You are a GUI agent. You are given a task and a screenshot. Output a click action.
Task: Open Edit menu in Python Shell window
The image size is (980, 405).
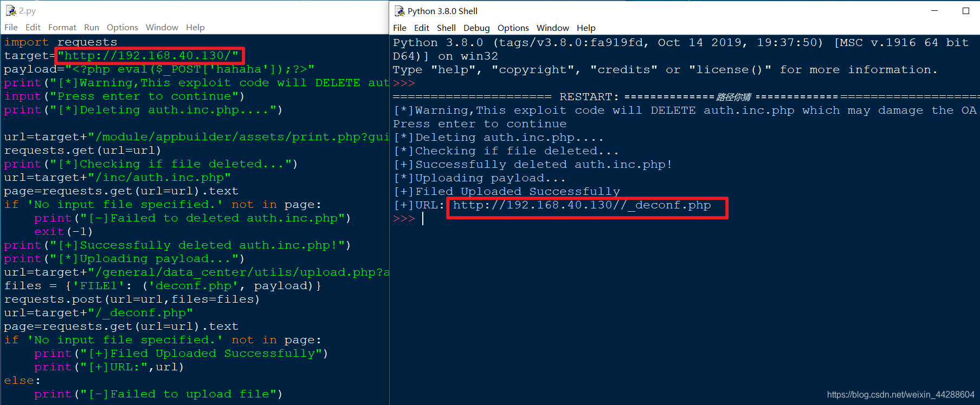[421, 28]
